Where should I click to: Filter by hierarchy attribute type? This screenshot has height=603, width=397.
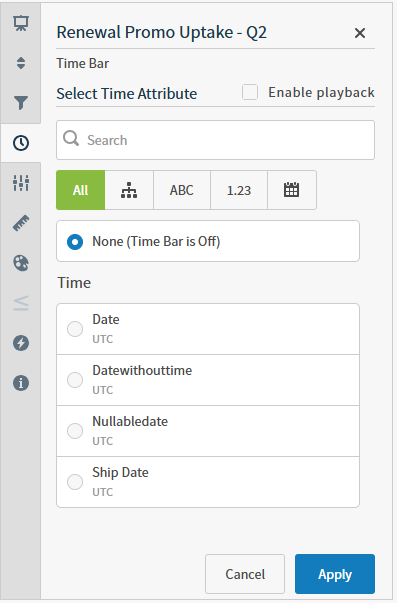[x=129, y=190]
